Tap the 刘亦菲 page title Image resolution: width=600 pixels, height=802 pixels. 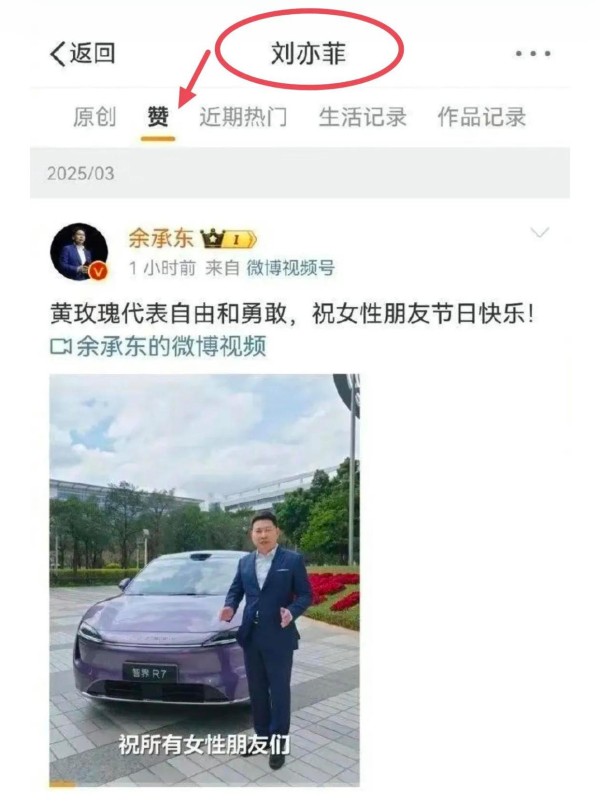coord(308,53)
